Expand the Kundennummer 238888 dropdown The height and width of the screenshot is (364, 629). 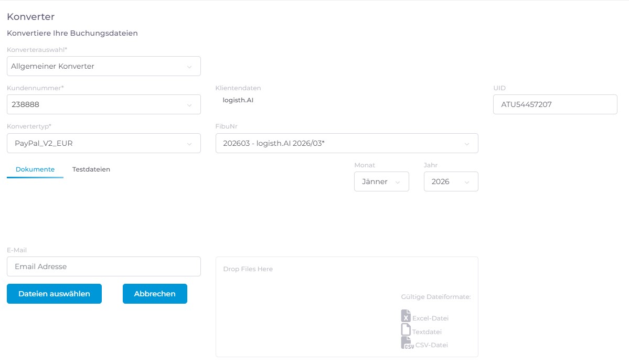point(103,104)
